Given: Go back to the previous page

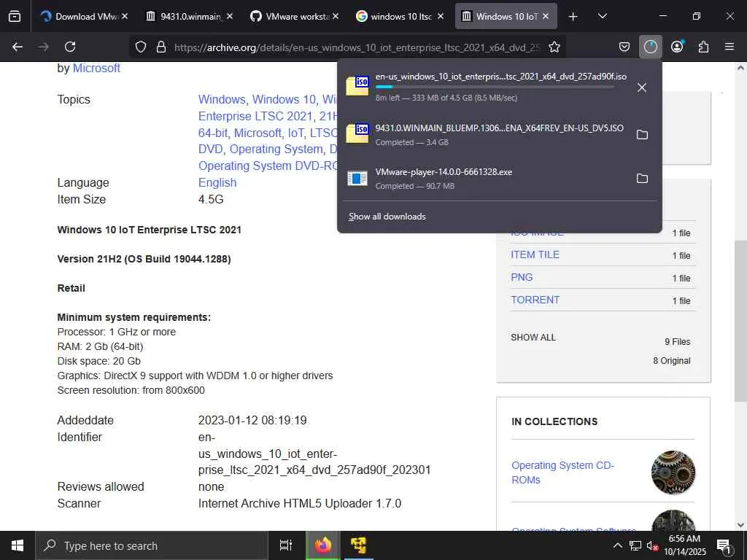Looking at the screenshot, I should click(x=18, y=47).
